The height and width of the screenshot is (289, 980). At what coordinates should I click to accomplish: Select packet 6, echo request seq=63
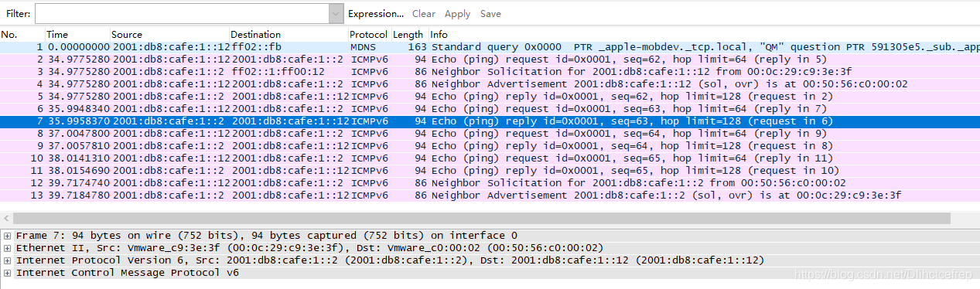pos(490,109)
